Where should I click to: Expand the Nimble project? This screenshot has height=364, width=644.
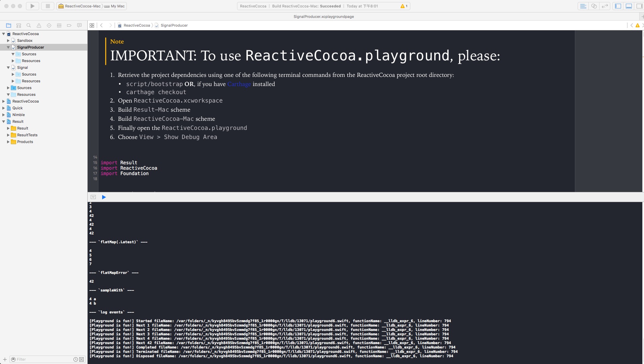[x=4, y=115]
